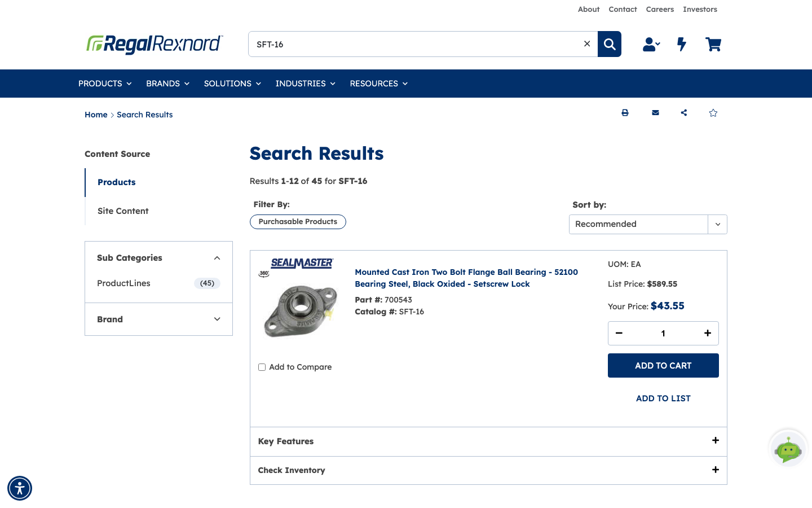Select the Products content source tab
812x508 pixels.
[117, 182]
